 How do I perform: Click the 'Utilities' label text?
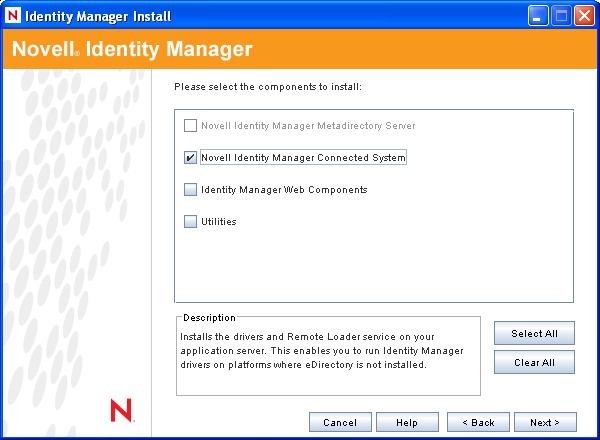tap(219, 222)
